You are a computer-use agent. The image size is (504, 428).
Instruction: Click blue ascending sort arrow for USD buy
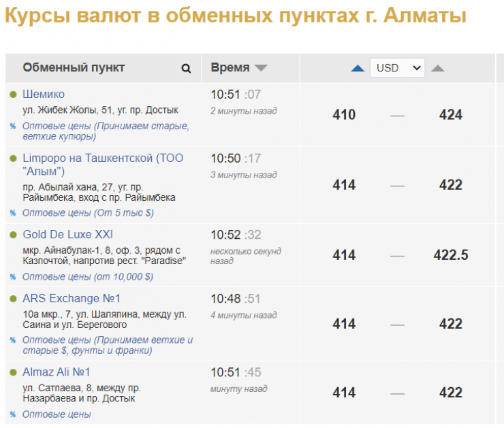pyautogui.click(x=358, y=68)
